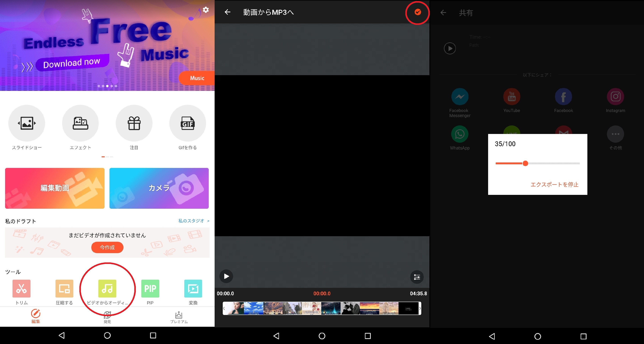Confirm MP3 conversion with orange checkmark

click(417, 12)
